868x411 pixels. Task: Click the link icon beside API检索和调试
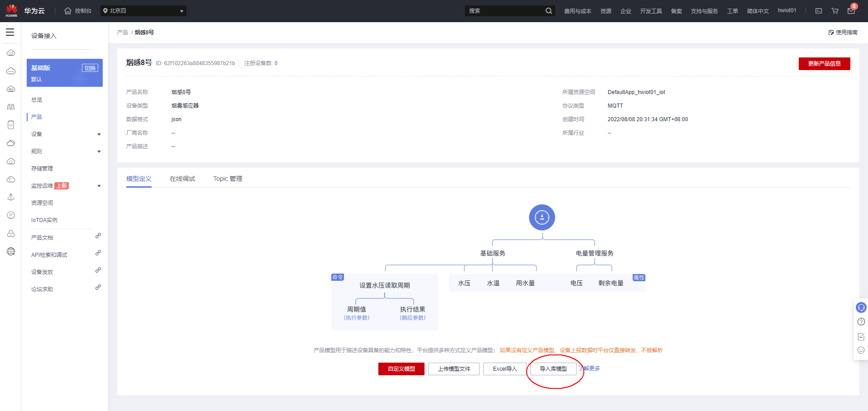point(98,253)
